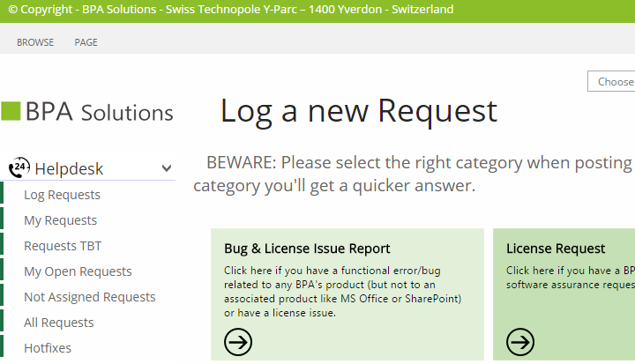This screenshot has width=635, height=364.
Task: Open Requests TBT link
Action: (x=63, y=246)
